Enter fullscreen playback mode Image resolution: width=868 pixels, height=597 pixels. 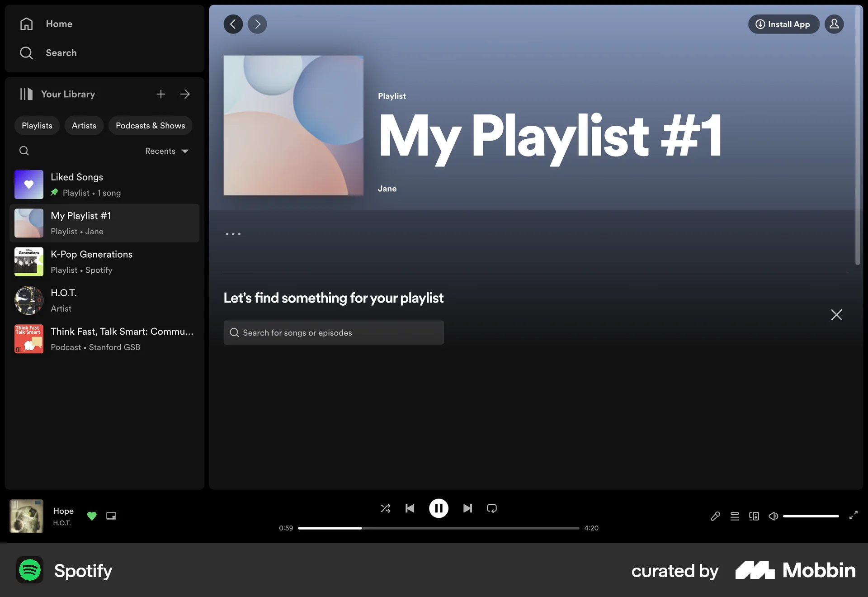pyautogui.click(x=854, y=516)
